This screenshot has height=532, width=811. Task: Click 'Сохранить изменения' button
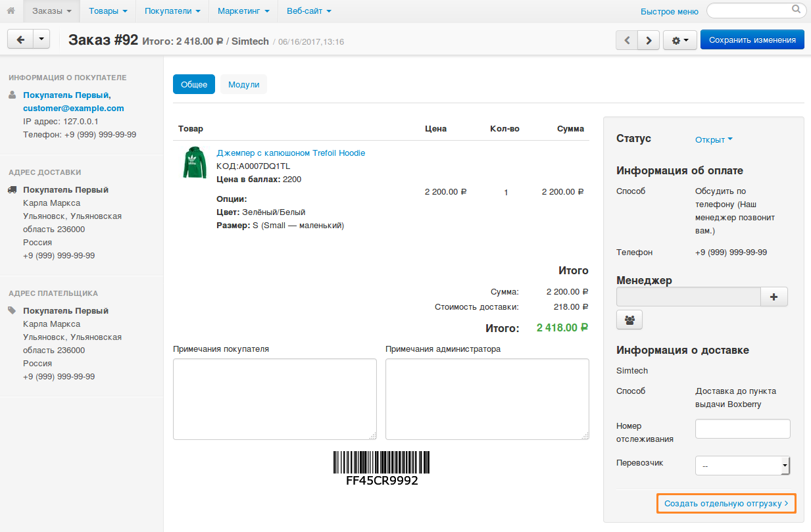pos(752,40)
